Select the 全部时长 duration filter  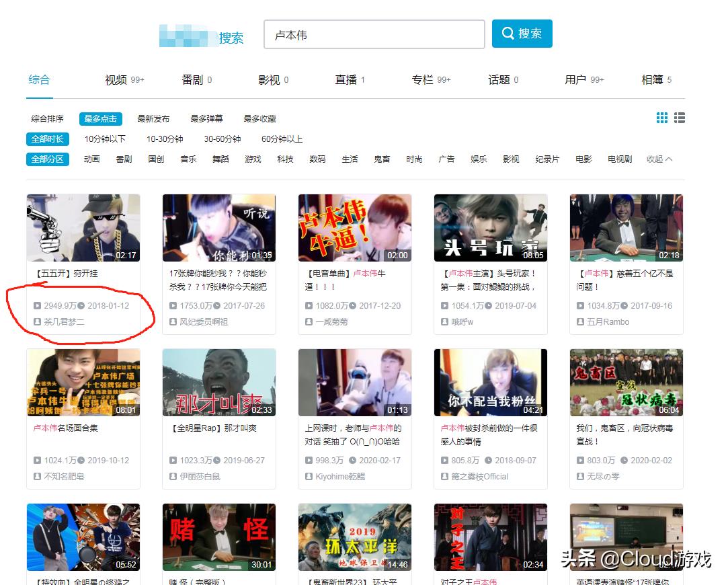coord(47,139)
